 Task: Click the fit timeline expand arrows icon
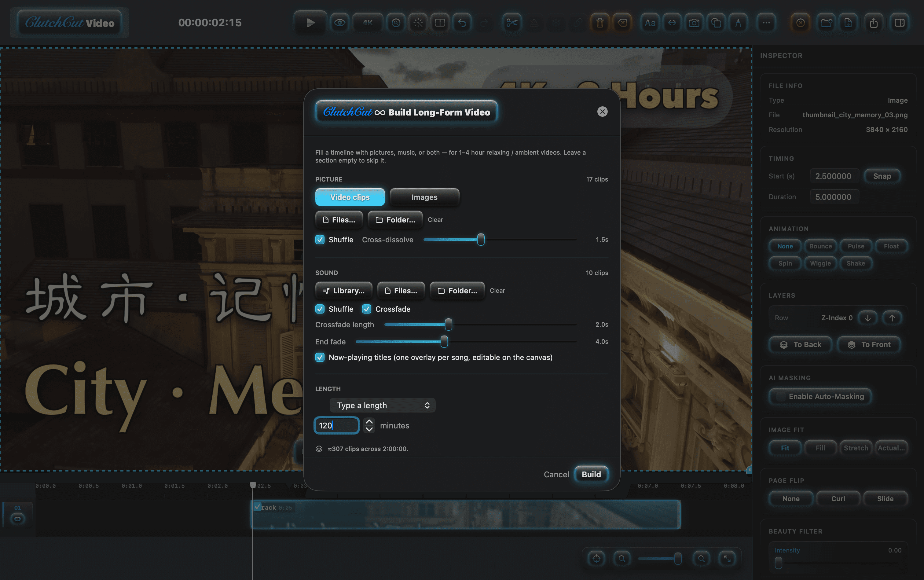(727, 559)
